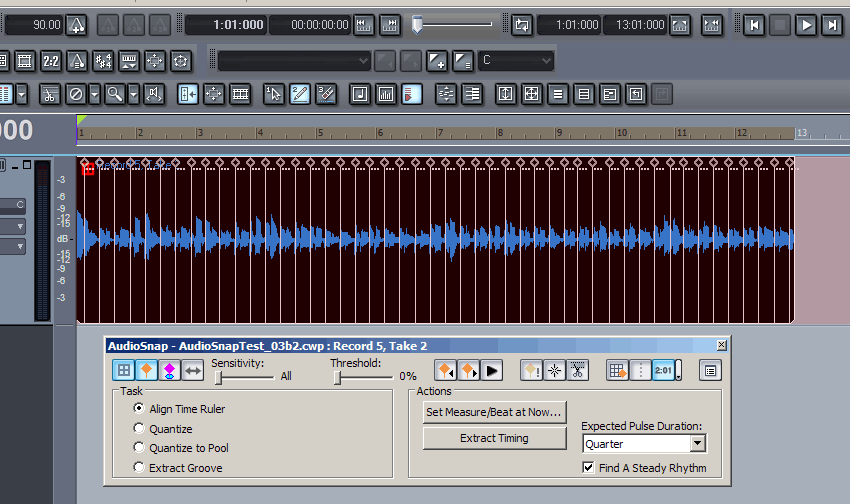Click the Play button in transport

coord(805,25)
